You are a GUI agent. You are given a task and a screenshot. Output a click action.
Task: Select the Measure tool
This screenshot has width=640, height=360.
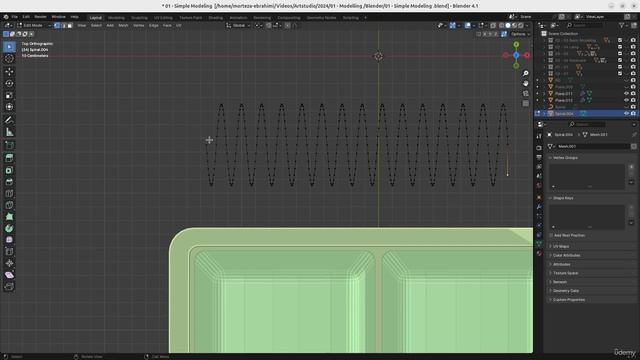[x=9, y=132]
